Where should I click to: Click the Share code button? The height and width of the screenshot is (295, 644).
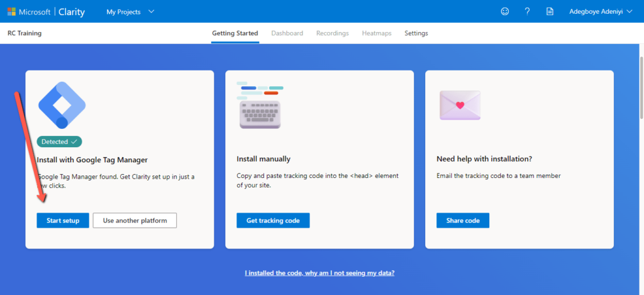[x=463, y=220]
